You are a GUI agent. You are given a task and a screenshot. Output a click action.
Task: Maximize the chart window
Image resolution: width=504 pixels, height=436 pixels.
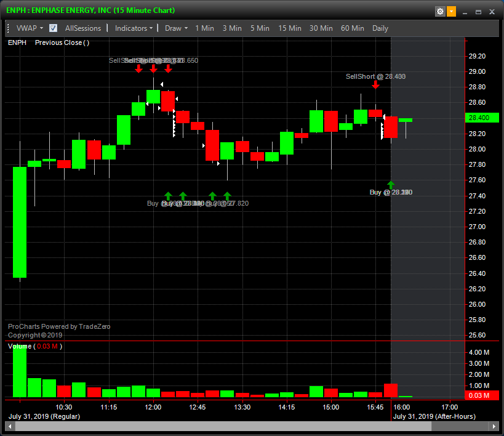(478, 12)
